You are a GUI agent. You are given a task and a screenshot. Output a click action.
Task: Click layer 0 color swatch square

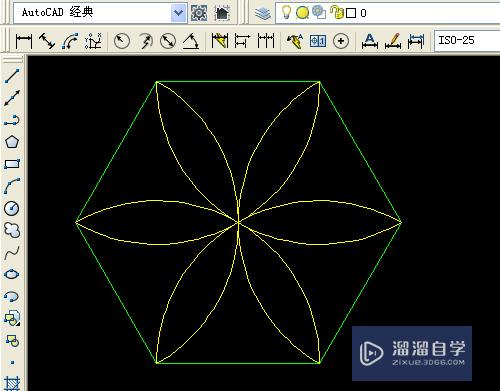coord(351,13)
